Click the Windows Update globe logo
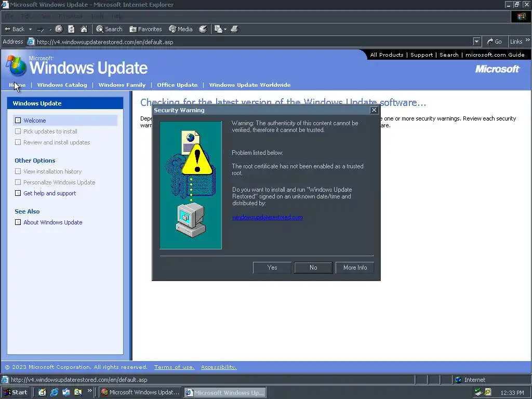 tap(16, 65)
